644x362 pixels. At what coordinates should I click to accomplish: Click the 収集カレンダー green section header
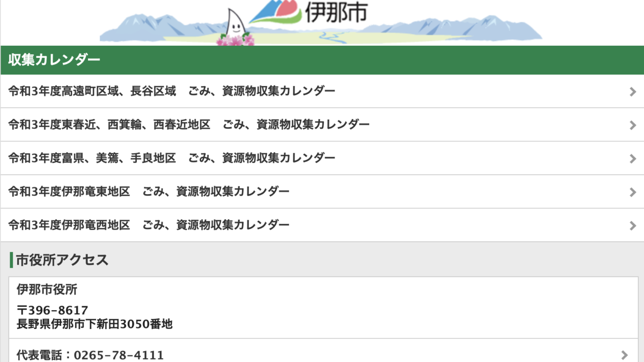322,60
